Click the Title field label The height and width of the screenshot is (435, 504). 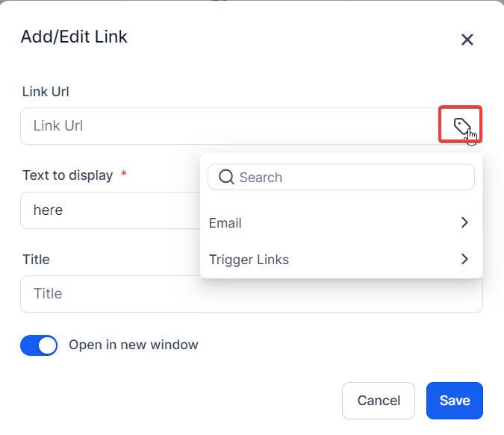pos(36,260)
